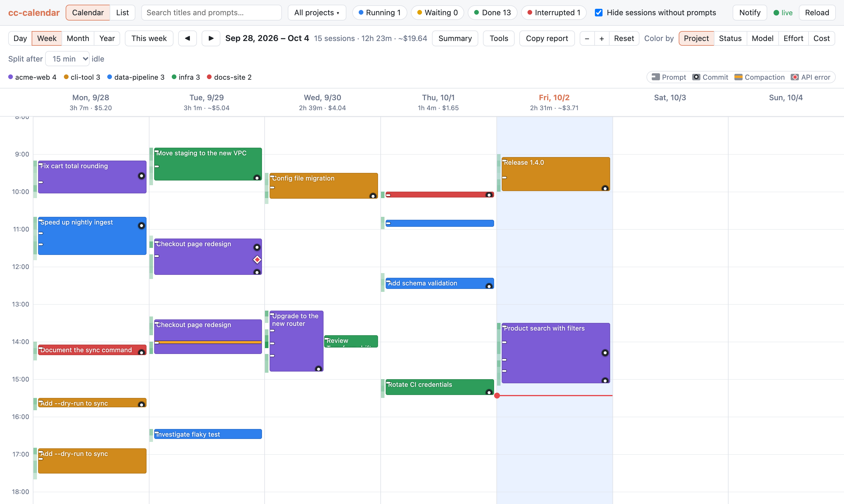
Task: Click the Copy report button
Action: 547,38
